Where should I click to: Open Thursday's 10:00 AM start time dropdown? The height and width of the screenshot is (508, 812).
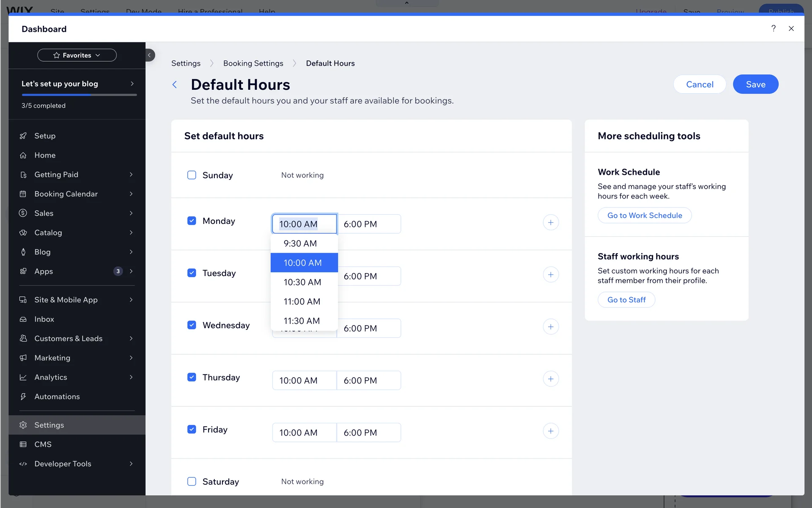tap(304, 381)
